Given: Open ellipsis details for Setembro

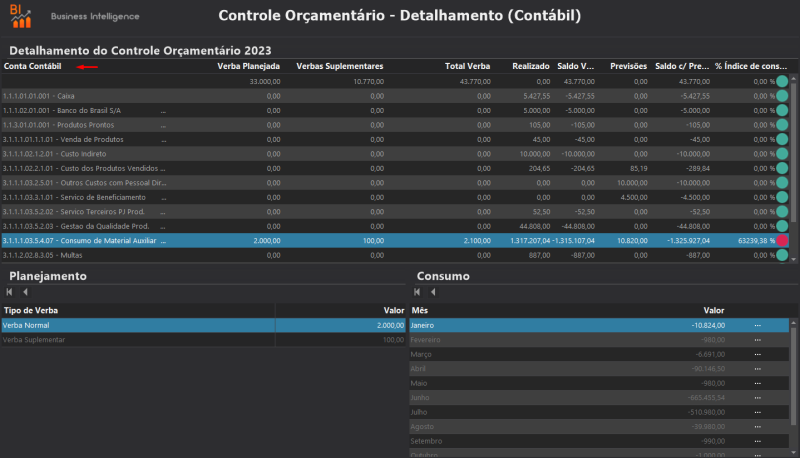Looking at the screenshot, I should [x=758, y=441].
